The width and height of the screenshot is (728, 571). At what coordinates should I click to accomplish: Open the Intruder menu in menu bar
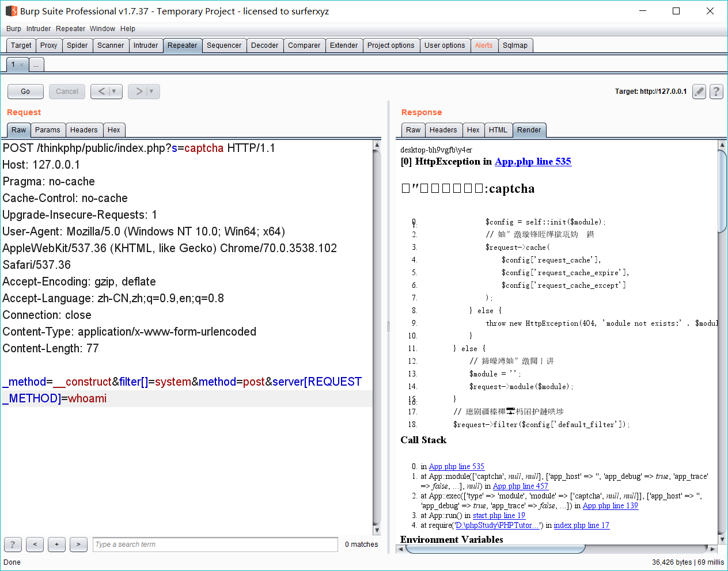click(39, 29)
